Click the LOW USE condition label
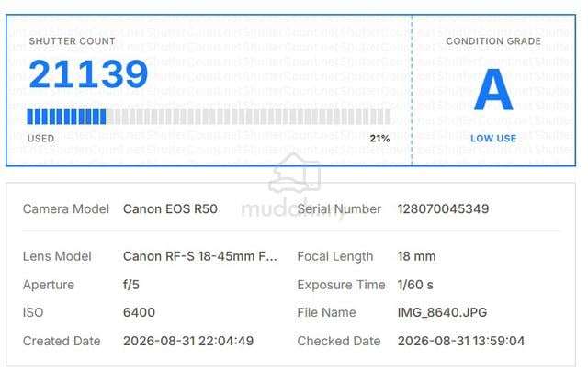Viewport: 588px width, 371px height. point(493,139)
